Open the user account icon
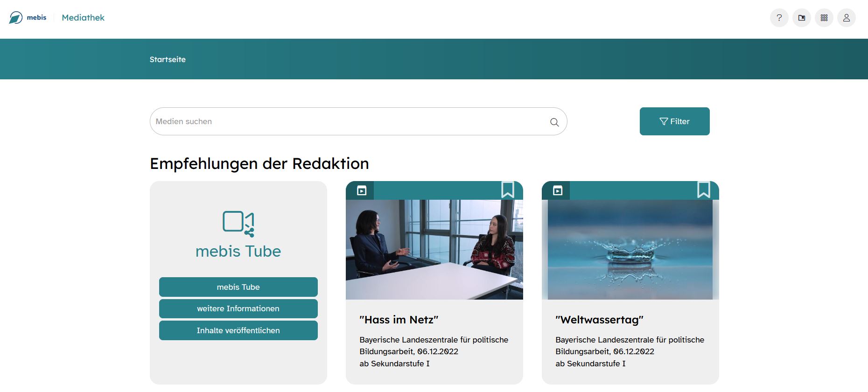Image resolution: width=868 pixels, height=392 pixels. [x=846, y=18]
